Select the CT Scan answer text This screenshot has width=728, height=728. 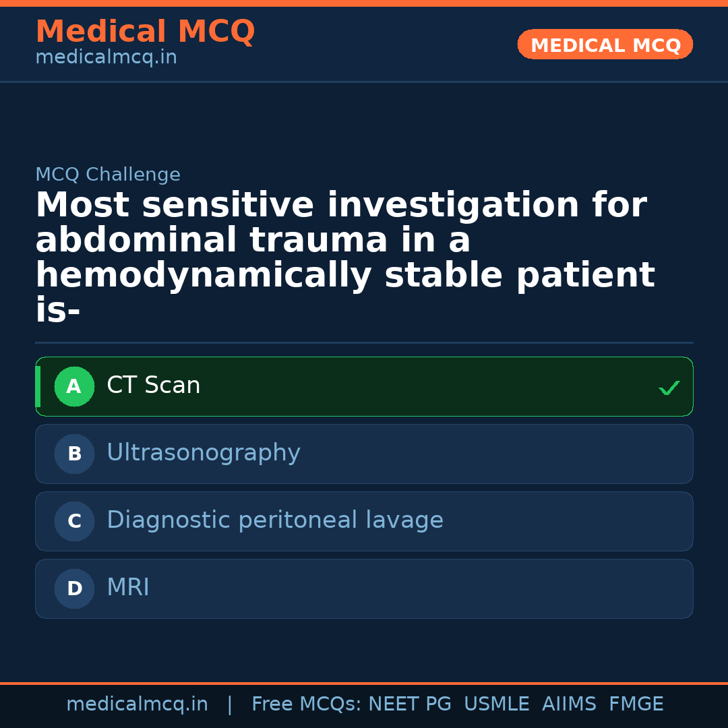[x=153, y=386]
